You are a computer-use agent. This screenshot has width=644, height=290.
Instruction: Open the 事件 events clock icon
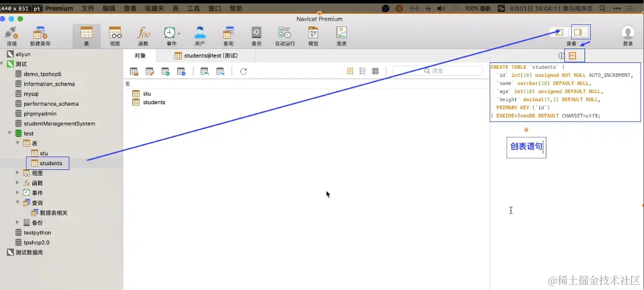[x=170, y=33]
